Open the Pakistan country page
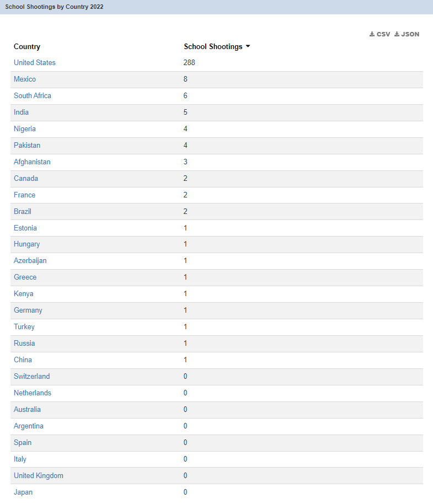Screen dimensions: 433x504 [27, 146]
